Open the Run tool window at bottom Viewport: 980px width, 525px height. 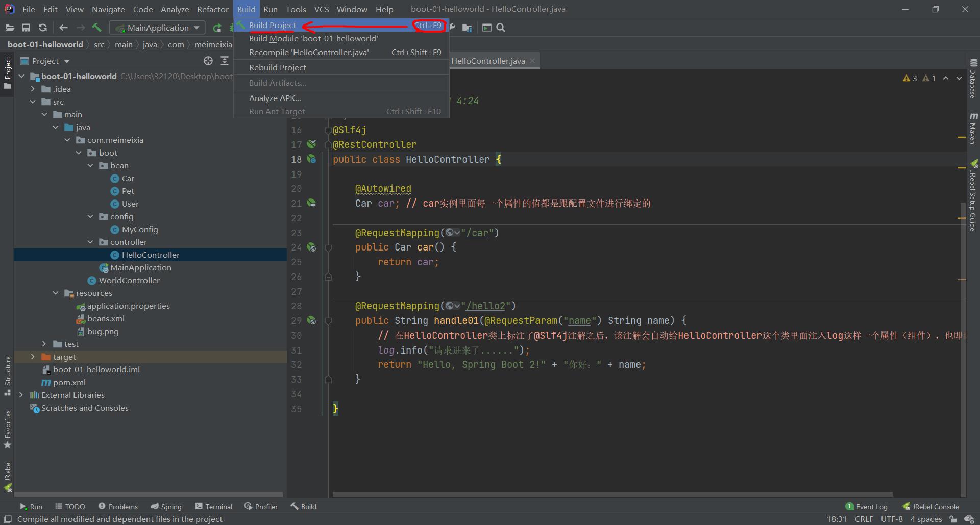pyautogui.click(x=31, y=506)
